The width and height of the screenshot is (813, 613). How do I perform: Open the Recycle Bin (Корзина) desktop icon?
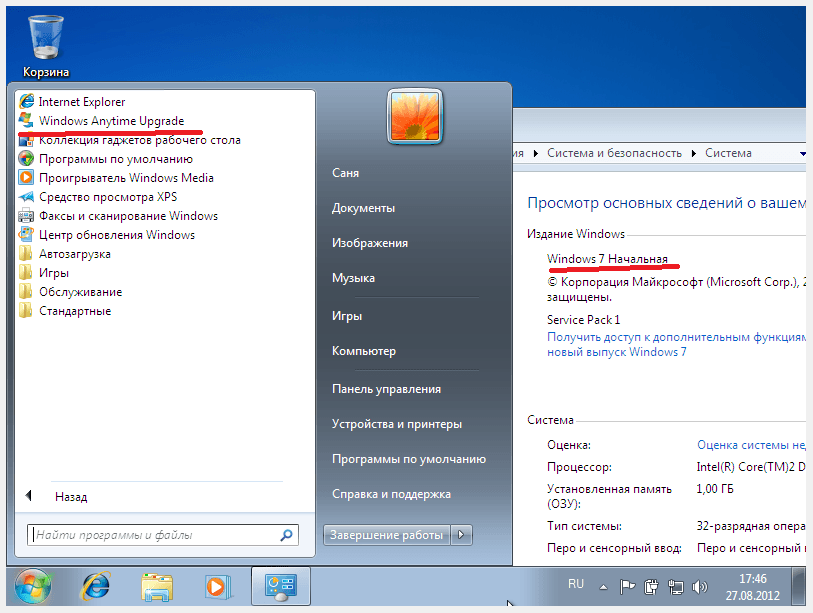click(46, 46)
